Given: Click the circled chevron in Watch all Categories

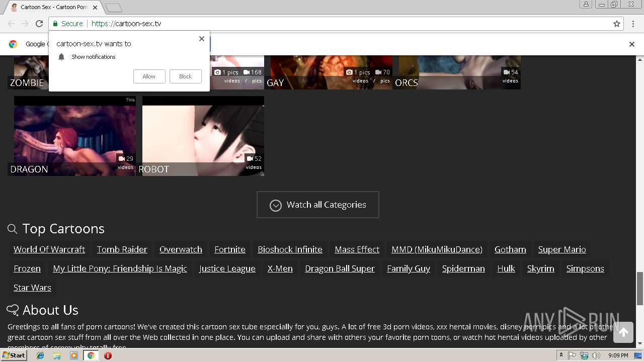Looking at the screenshot, I should click(275, 205).
